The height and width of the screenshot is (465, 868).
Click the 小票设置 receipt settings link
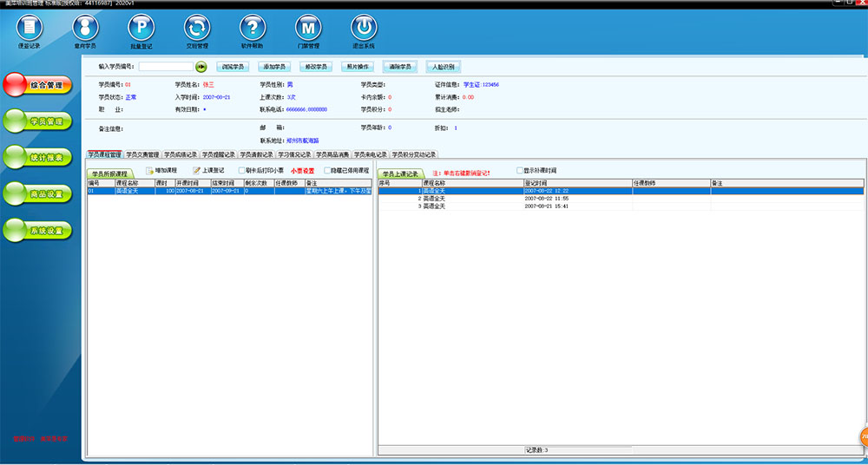point(303,171)
